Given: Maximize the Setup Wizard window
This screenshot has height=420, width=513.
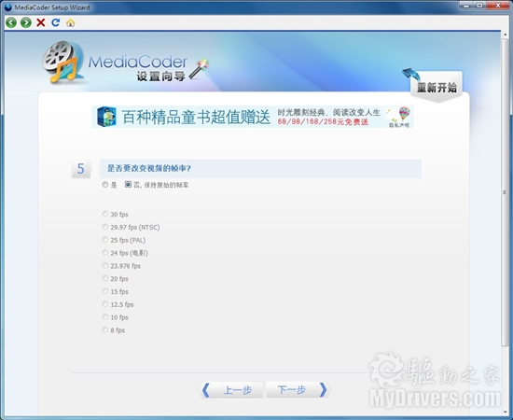Looking at the screenshot, I should [x=479, y=6].
